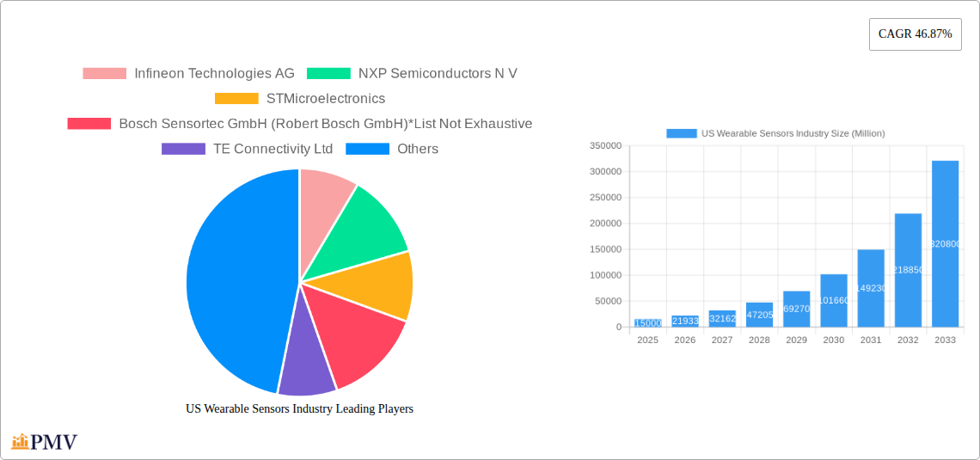
Task: Click the 200000 y-axis label
Action: point(606,224)
